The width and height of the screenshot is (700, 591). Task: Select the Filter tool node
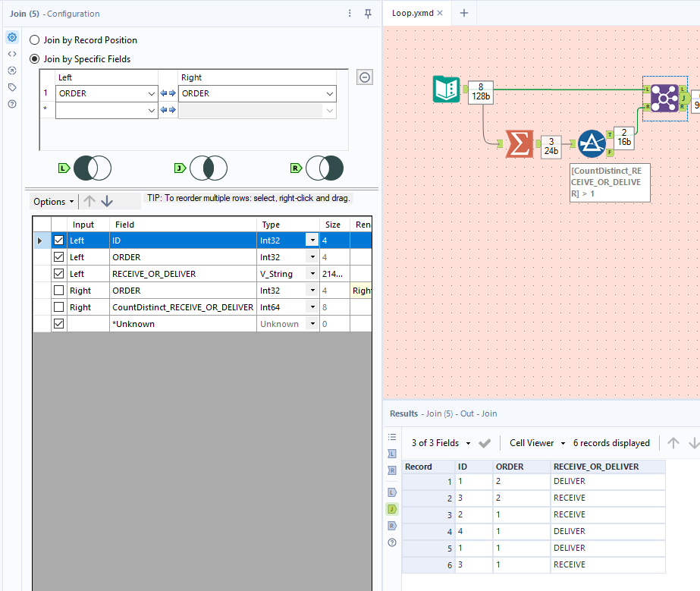point(592,143)
